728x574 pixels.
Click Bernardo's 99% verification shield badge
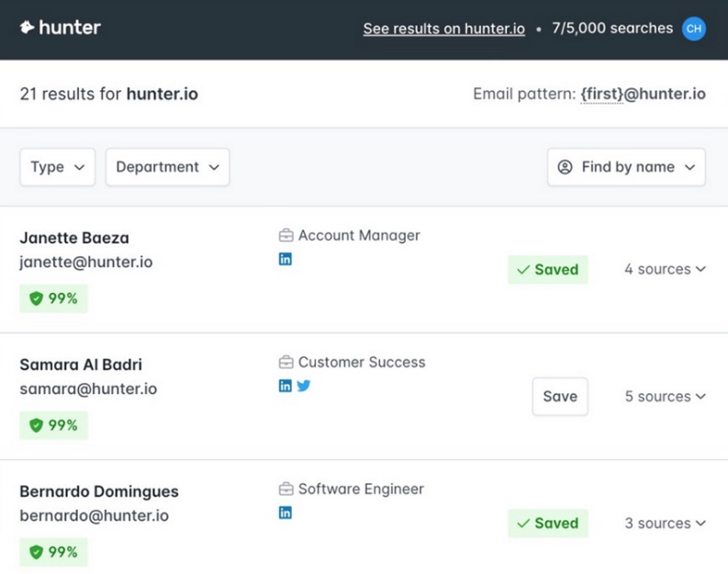(53, 552)
